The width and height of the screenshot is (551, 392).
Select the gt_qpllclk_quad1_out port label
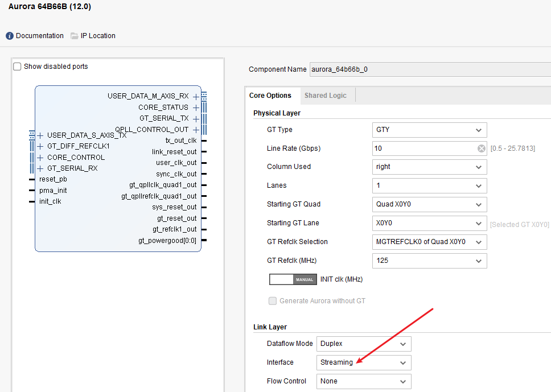[163, 185]
